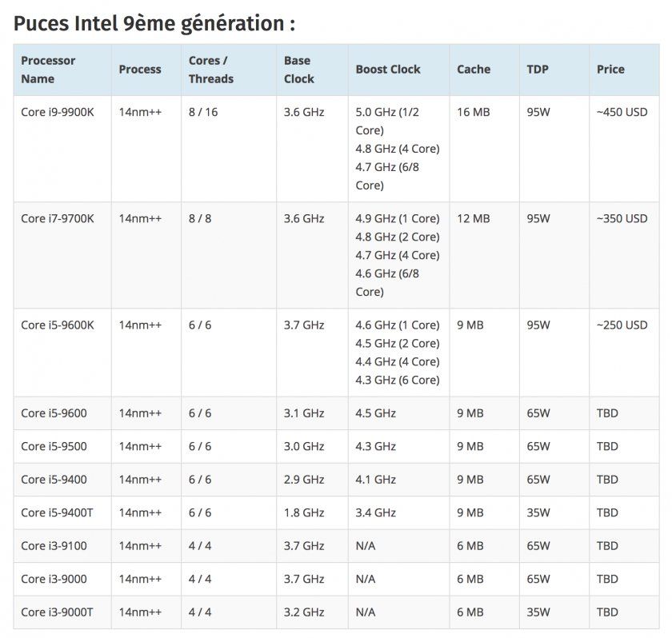
Task: Select the 16 MB cache cell
Action: (473, 112)
